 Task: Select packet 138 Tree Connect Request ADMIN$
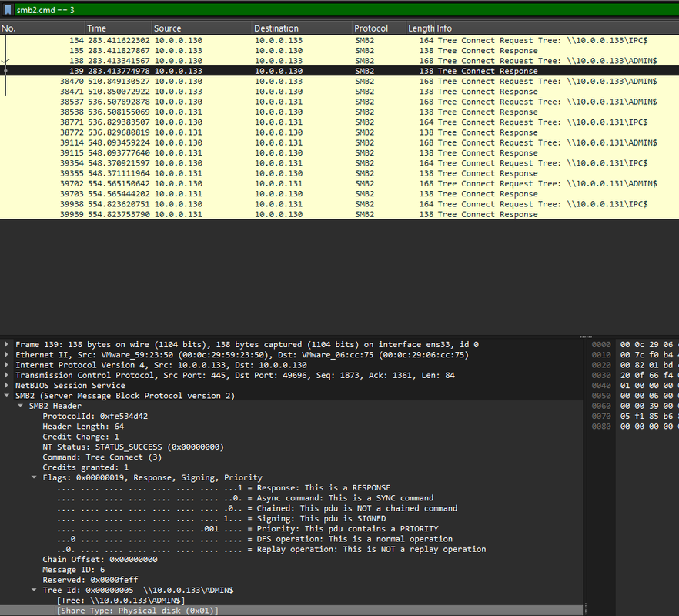point(339,61)
